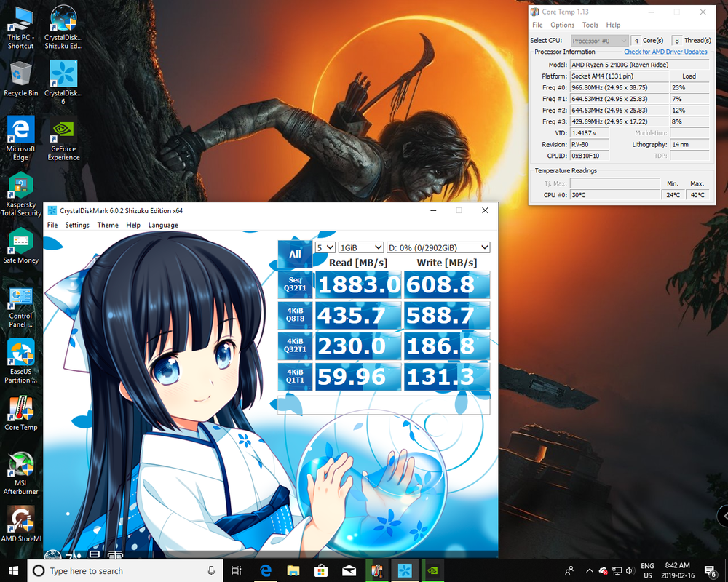Open the Theme menu in CrystalDiskMark
This screenshot has height=582, width=728.
point(107,225)
